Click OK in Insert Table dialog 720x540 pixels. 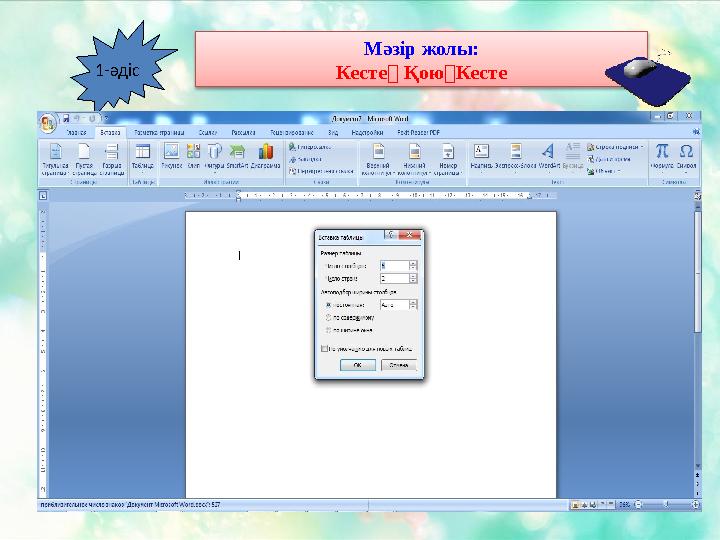pos(358,365)
